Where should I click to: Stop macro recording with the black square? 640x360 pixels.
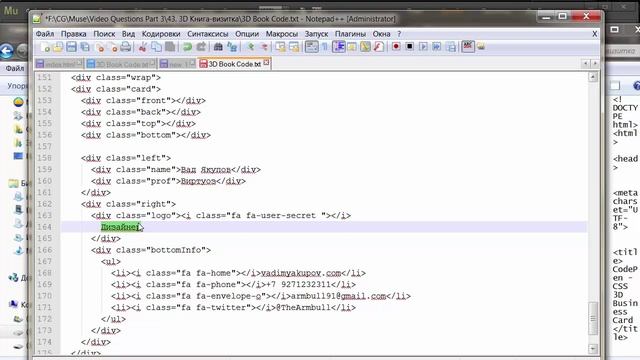coord(409,47)
